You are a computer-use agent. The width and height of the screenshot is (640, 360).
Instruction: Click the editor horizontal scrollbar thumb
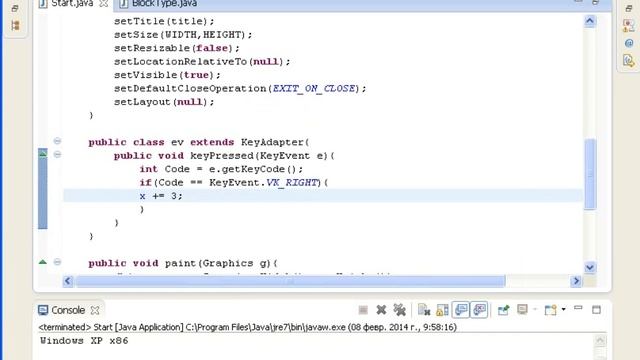(x=290, y=281)
